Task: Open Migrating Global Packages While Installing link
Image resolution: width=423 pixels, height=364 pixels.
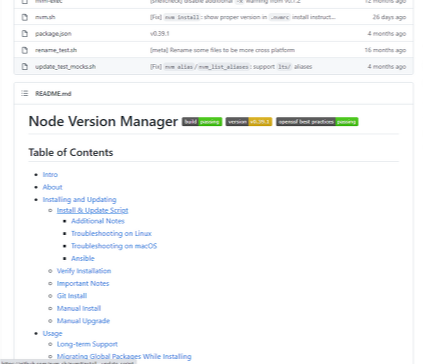Action: (124, 357)
